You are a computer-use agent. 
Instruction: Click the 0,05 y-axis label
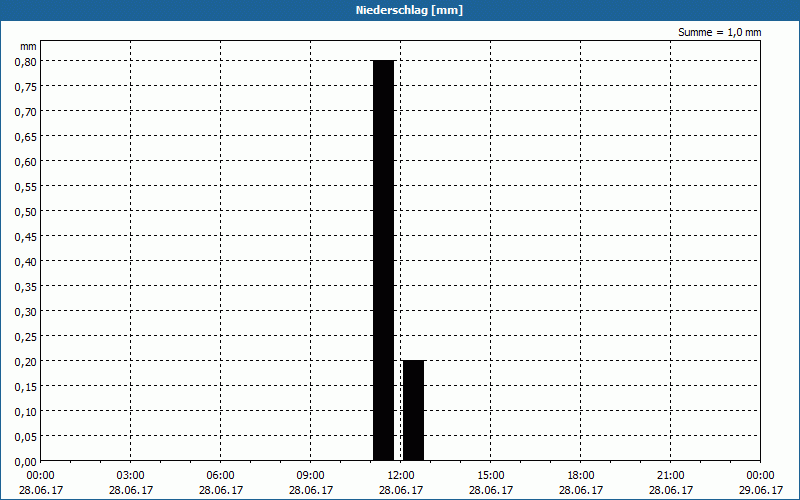tap(26, 437)
